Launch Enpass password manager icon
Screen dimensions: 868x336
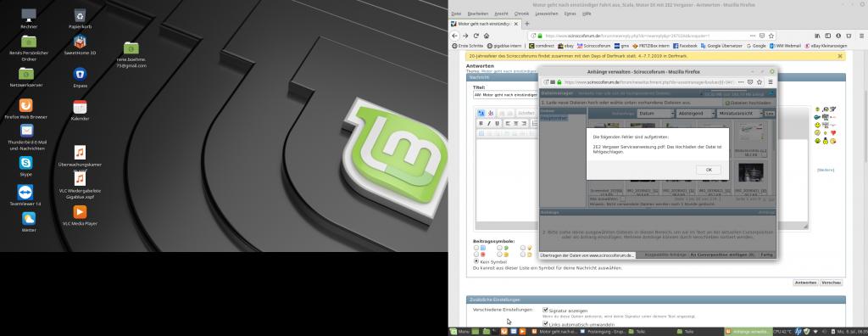click(80, 75)
